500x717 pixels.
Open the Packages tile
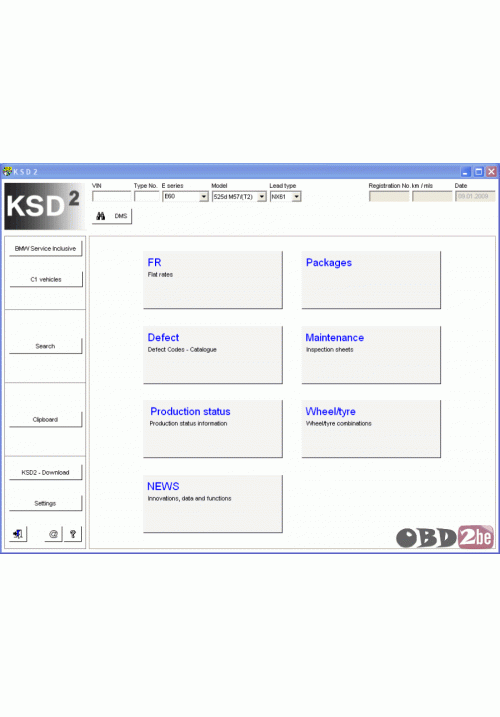pyautogui.click(x=371, y=279)
